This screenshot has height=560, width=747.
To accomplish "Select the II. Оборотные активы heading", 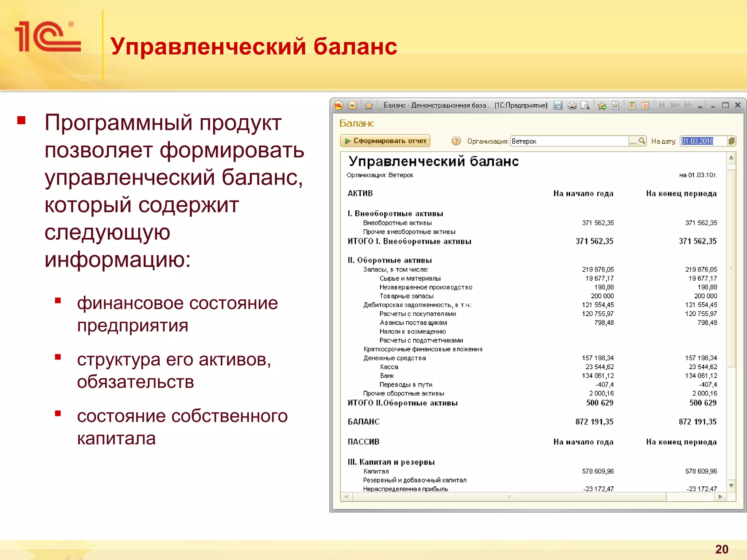I will [390, 260].
